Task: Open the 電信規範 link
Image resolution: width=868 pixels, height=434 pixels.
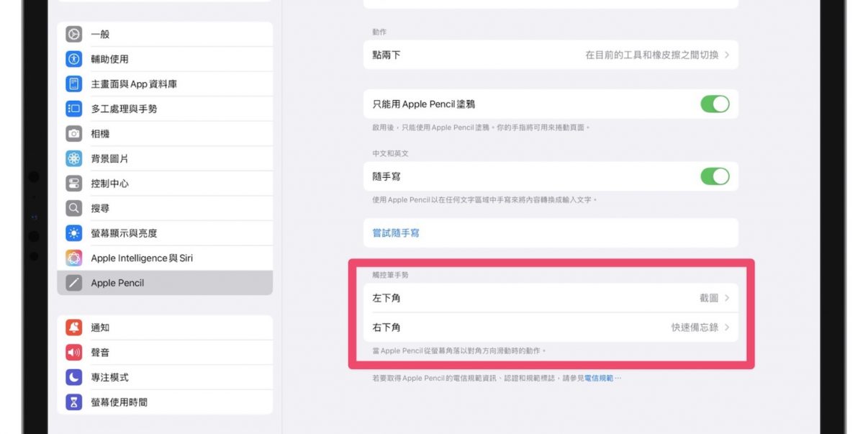Action: 598,378
